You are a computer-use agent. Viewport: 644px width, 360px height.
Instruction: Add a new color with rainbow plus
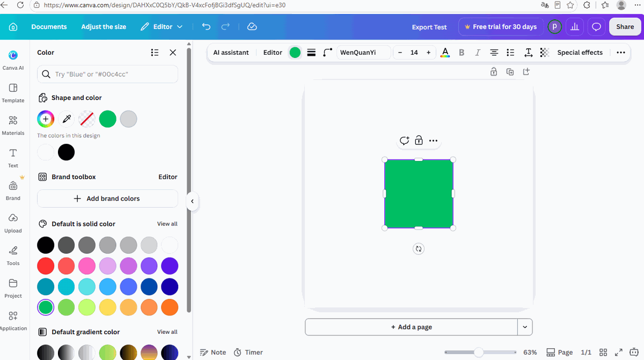[46, 119]
